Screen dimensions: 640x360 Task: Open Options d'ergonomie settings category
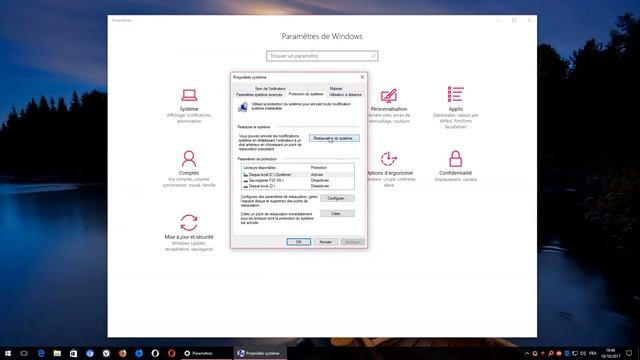pyautogui.click(x=389, y=169)
